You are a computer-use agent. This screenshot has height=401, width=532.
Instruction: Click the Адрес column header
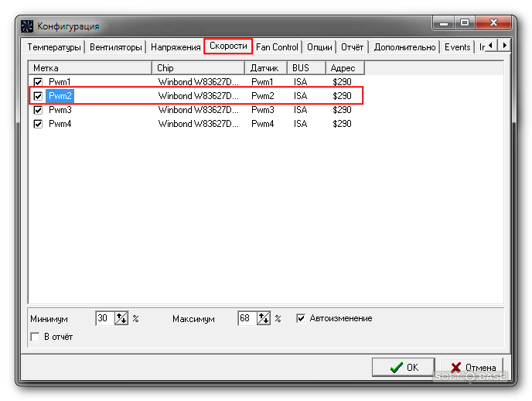345,68
